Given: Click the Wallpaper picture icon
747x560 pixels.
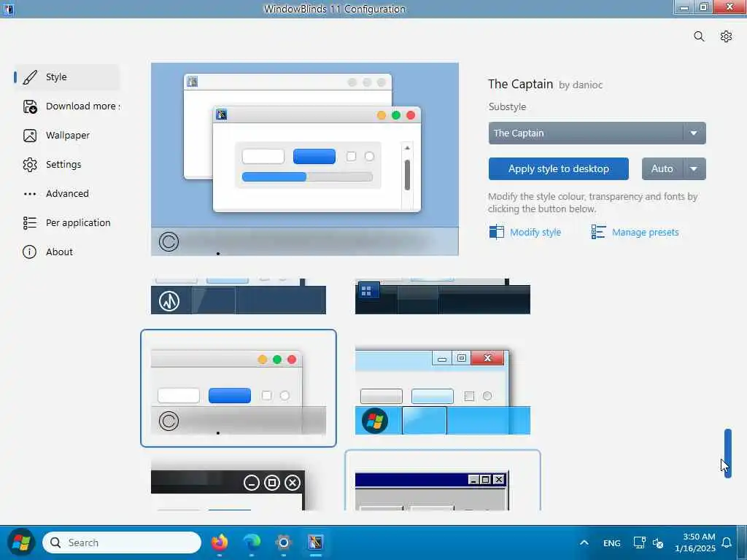Looking at the screenshot, I should point(29,136).
